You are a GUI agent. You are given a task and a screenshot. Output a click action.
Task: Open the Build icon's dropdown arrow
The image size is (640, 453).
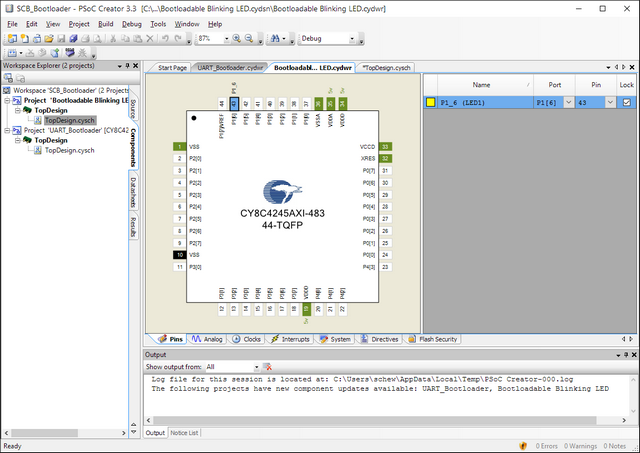pos(21,53)
